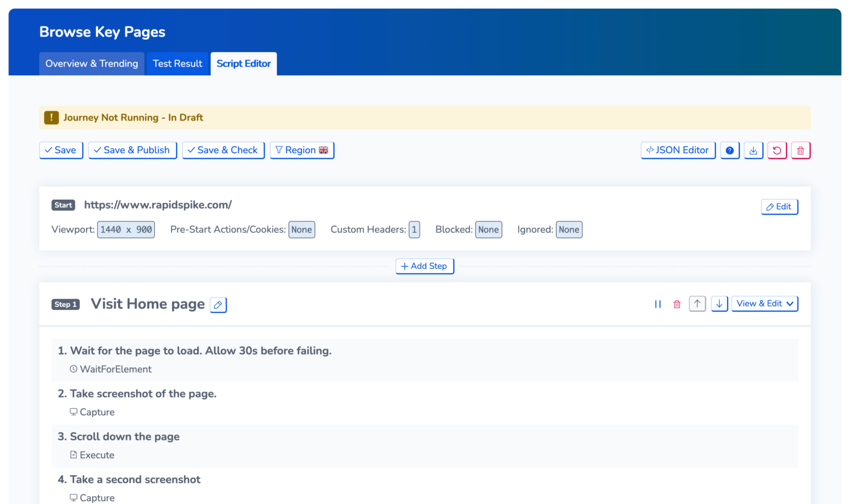Click the download script icon button
This screenshot has width=850, height=504.
(753, 150)
